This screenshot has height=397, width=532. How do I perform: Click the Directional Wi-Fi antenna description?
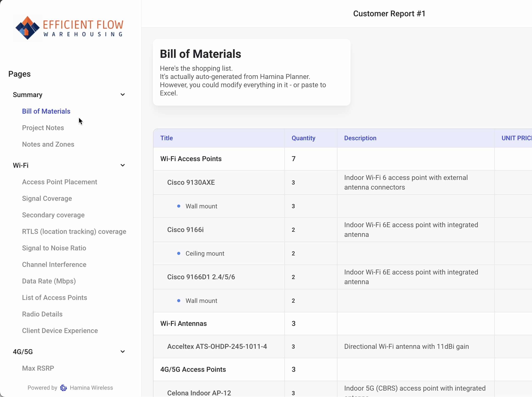pos(406,346)
